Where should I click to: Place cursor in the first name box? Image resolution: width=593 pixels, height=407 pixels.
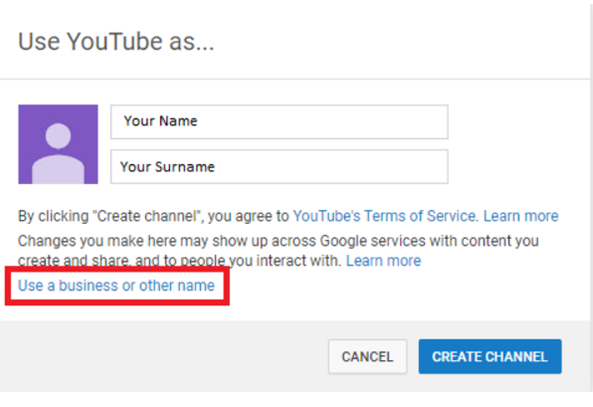[x=279, y=122]
